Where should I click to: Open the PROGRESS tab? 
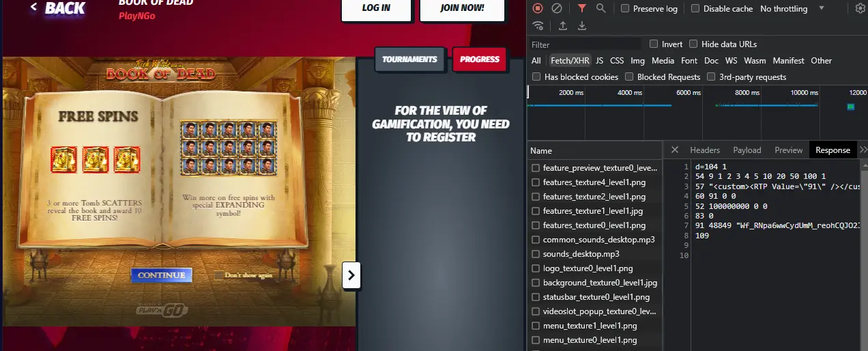479,59
